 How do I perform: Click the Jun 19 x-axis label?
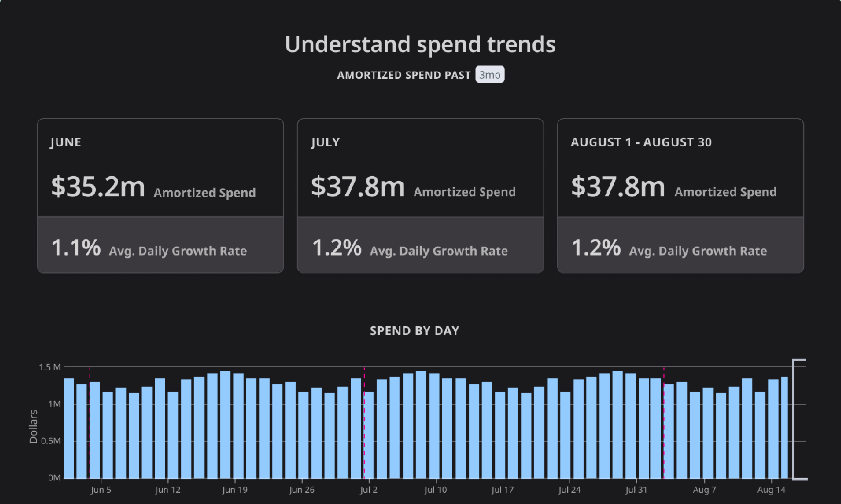pos(234,490)
